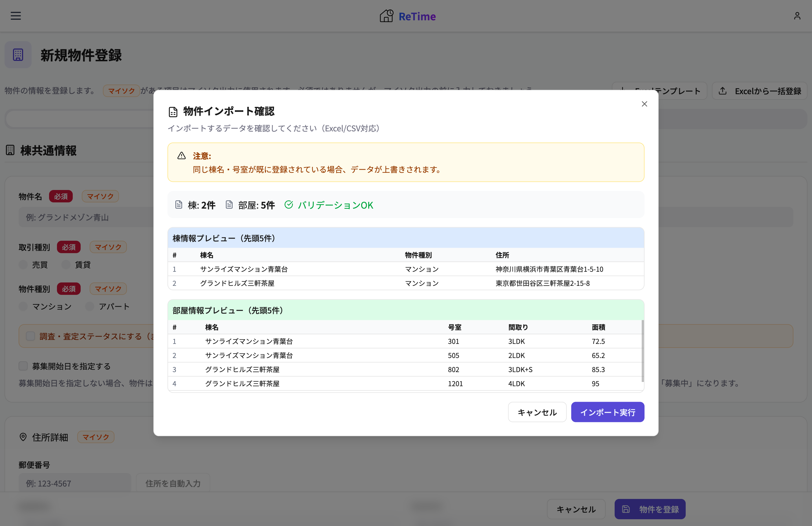Image resolution: width=812 pixels, height=526 pixels.
Task: Click the warning triangle in the 注意 box
Action: point(182,156)
